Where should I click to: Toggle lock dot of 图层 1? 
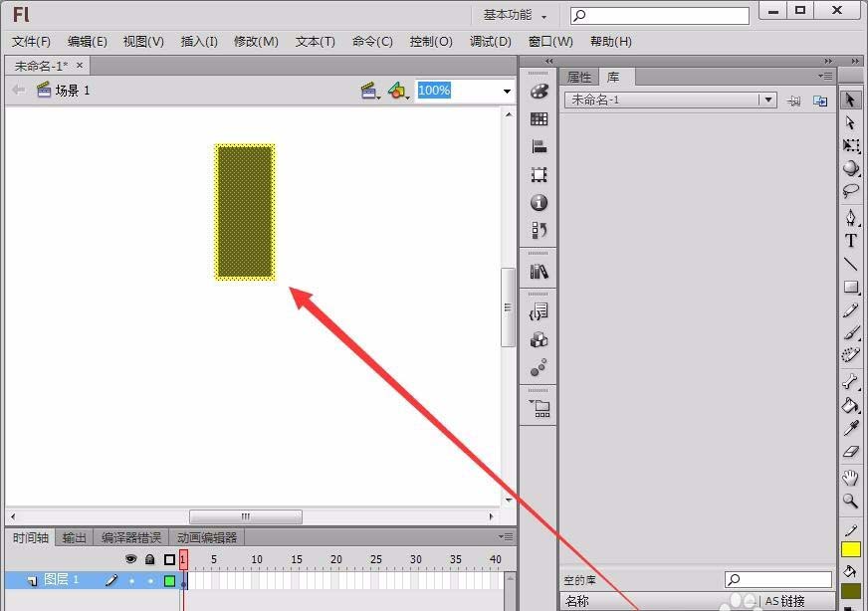point(150,580)
